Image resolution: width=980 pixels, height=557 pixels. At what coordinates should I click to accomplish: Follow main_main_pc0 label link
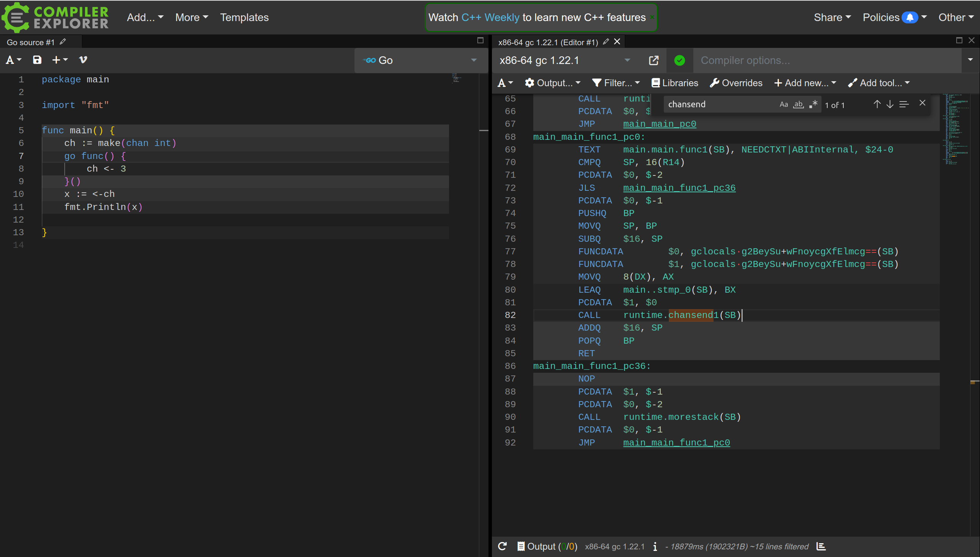[660, 124]
